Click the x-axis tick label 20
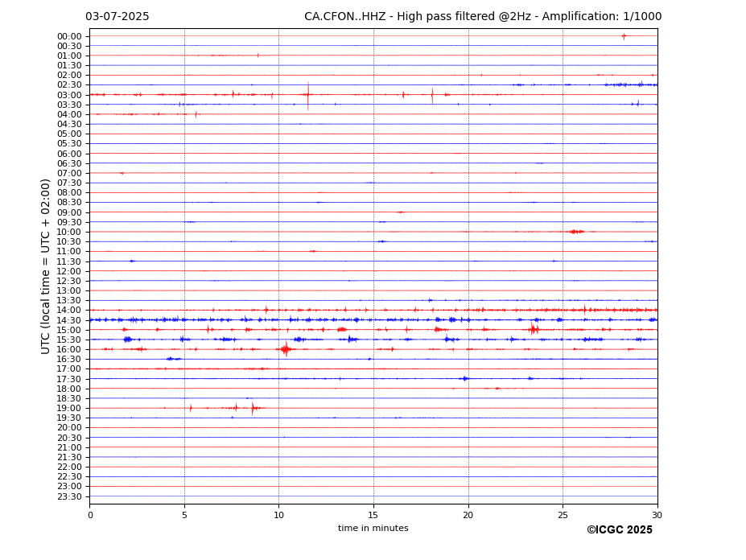The height and width of the screenshot is (560, 746). (468, 515)
